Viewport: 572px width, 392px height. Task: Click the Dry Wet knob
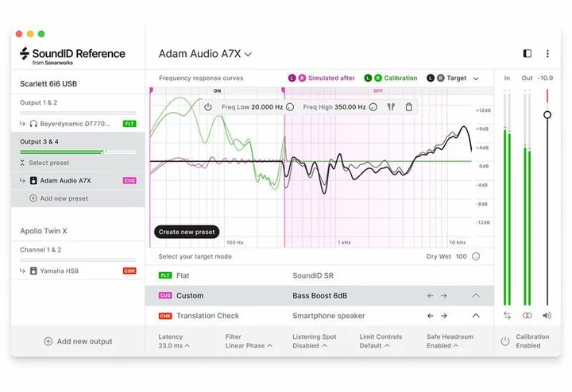click(x=476, y=256)
